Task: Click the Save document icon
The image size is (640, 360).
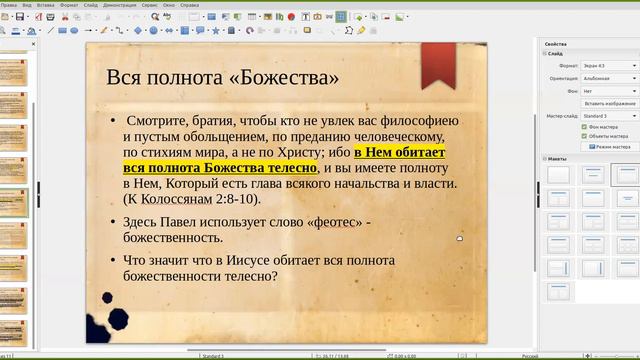Action: pyautogui.click(x=20, y=17)
